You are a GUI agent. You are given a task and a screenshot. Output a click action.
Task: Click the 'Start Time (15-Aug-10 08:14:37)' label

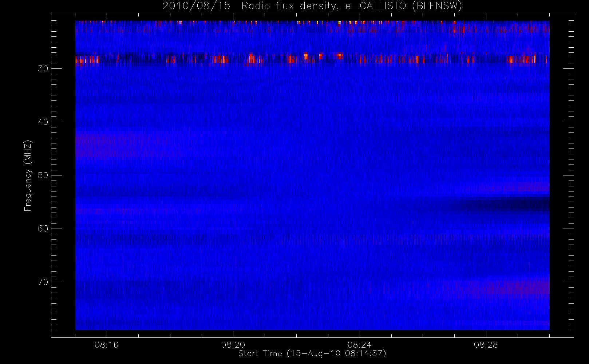[312, 353]
